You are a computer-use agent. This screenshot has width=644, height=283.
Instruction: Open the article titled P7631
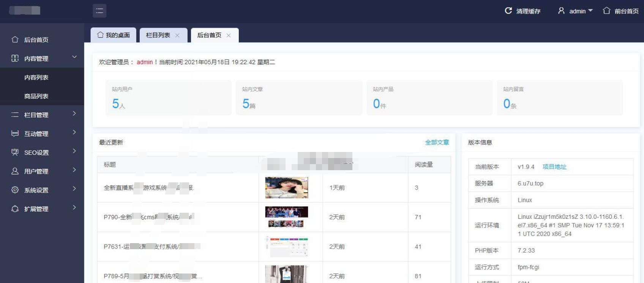click(x=152, y=247)
